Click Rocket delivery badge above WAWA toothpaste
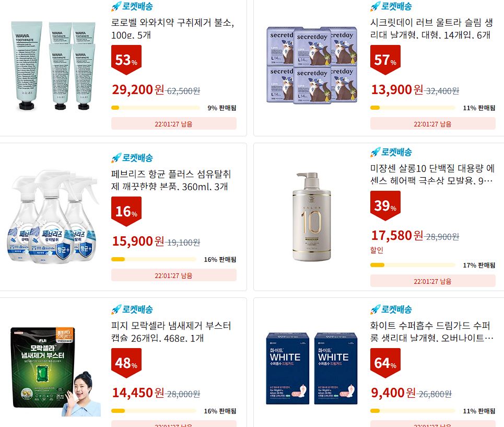 [x=132, y=6]
